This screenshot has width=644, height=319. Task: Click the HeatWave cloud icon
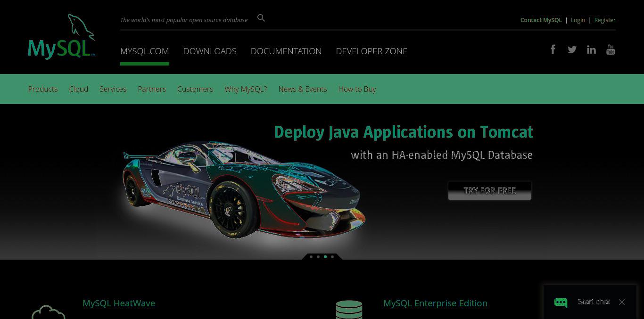click(x=49, y=312)
